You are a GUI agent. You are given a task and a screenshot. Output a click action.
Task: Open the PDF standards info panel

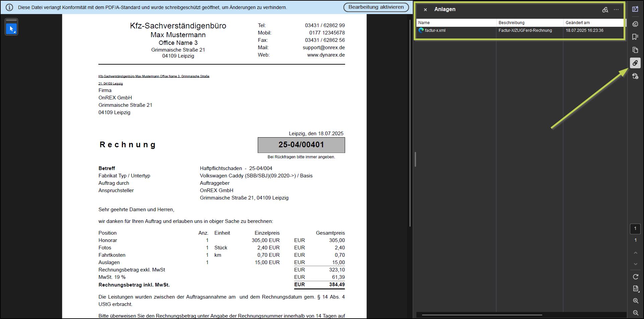pos(635,77)
